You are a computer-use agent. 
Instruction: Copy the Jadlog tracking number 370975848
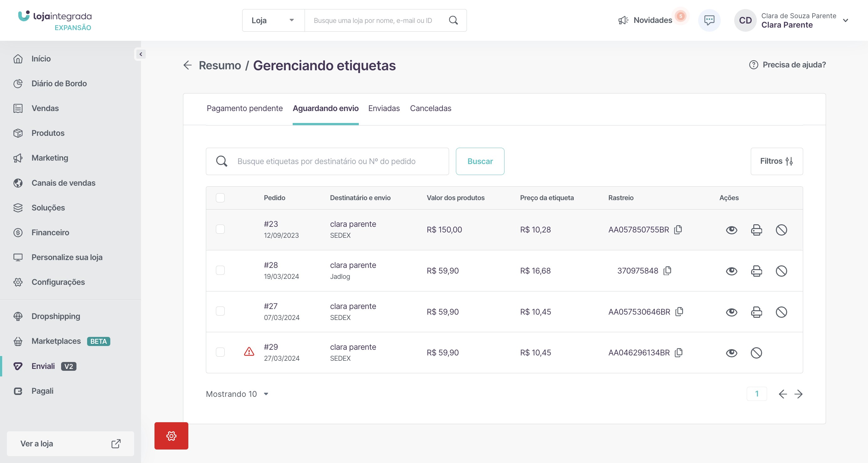667,271
